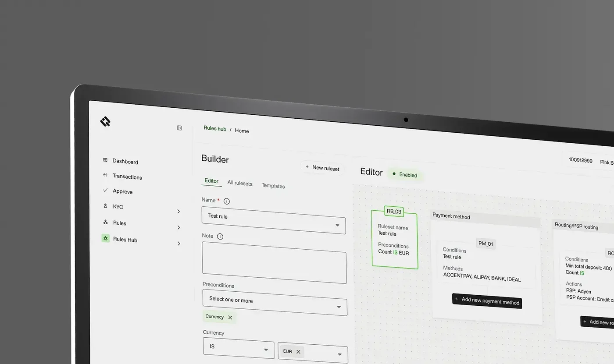Click the info icon next to Note
The image size is (614, 364).
click(x=220, y=237)
